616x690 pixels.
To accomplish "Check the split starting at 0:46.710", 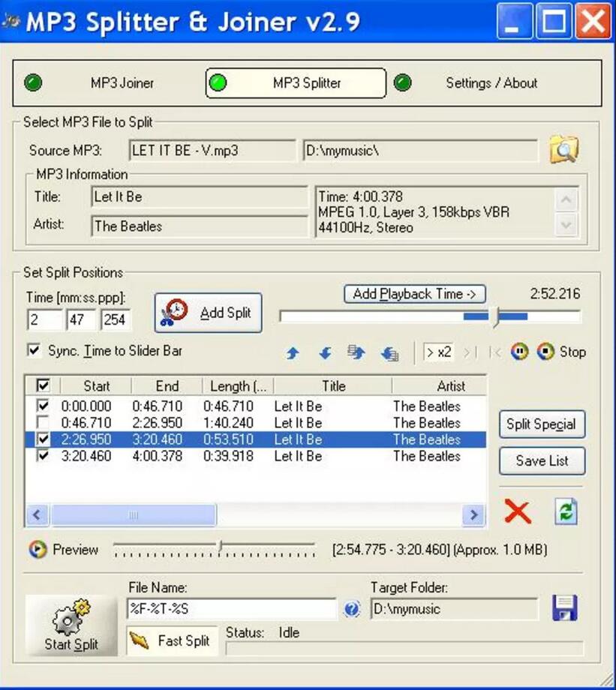I will [x=43, y=422].
